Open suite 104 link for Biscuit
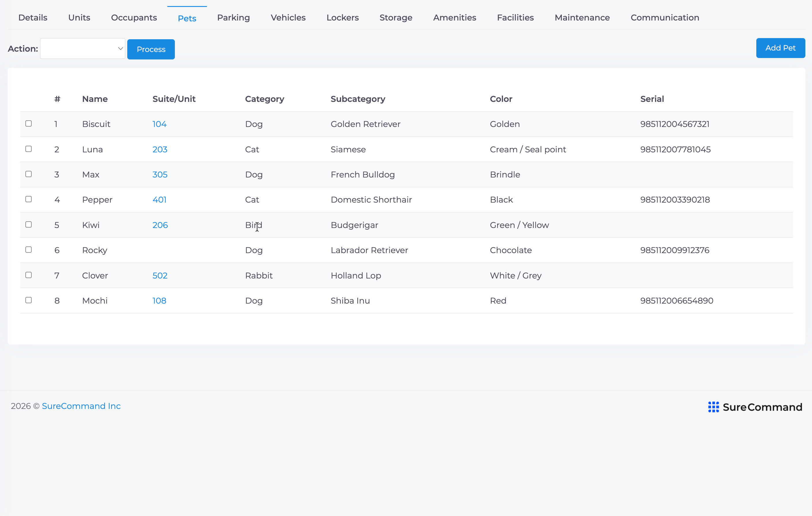This screenshot has height=516, width=812. 160,124
